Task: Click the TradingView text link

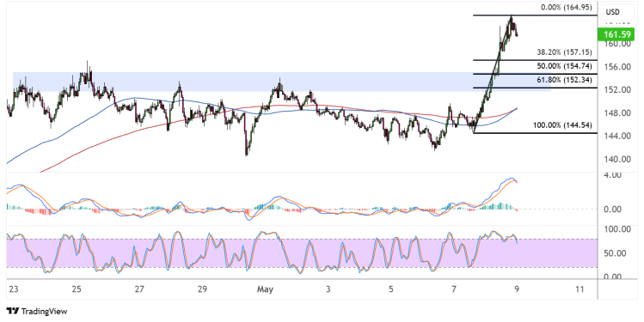Action: point(45,312)
